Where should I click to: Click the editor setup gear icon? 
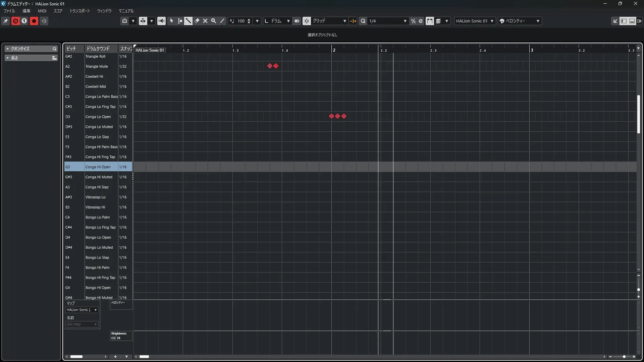pyautogui.click(x=639, y=21)
